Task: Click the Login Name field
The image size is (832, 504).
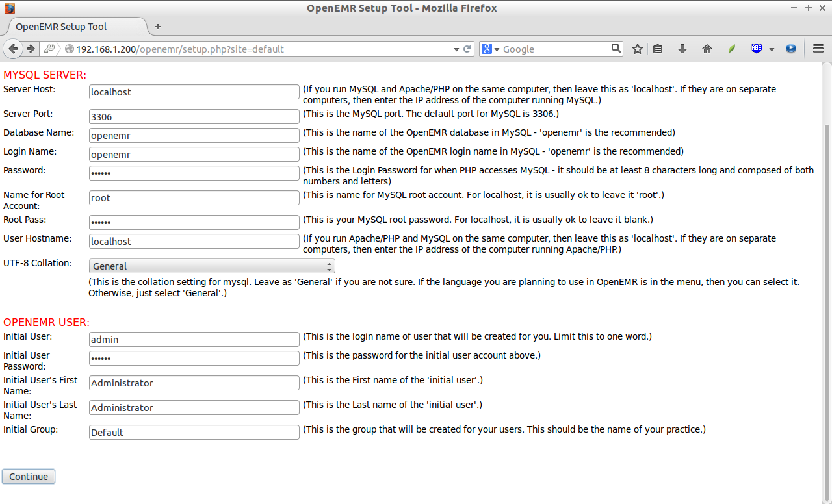Action: click(x=194, y=155)
